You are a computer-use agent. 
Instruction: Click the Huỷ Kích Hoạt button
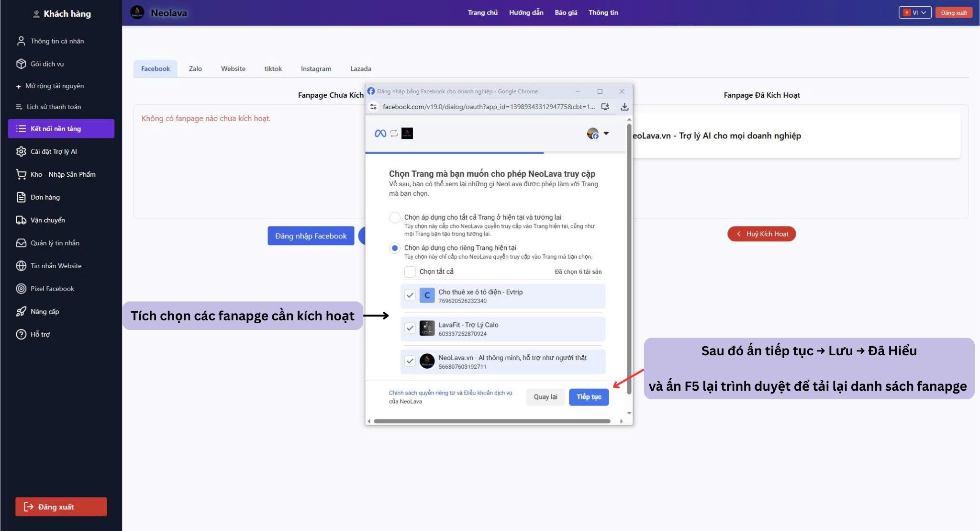click(x=761, y=234)
